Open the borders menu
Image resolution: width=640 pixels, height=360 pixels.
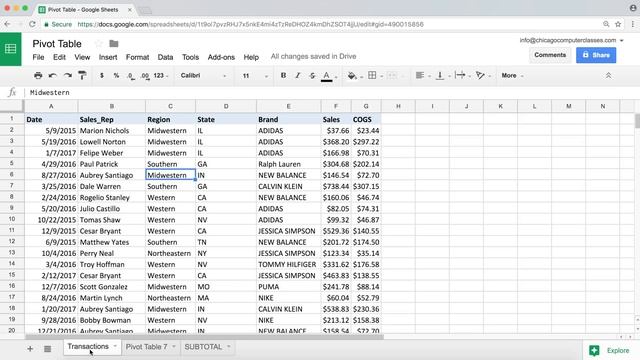372,76
